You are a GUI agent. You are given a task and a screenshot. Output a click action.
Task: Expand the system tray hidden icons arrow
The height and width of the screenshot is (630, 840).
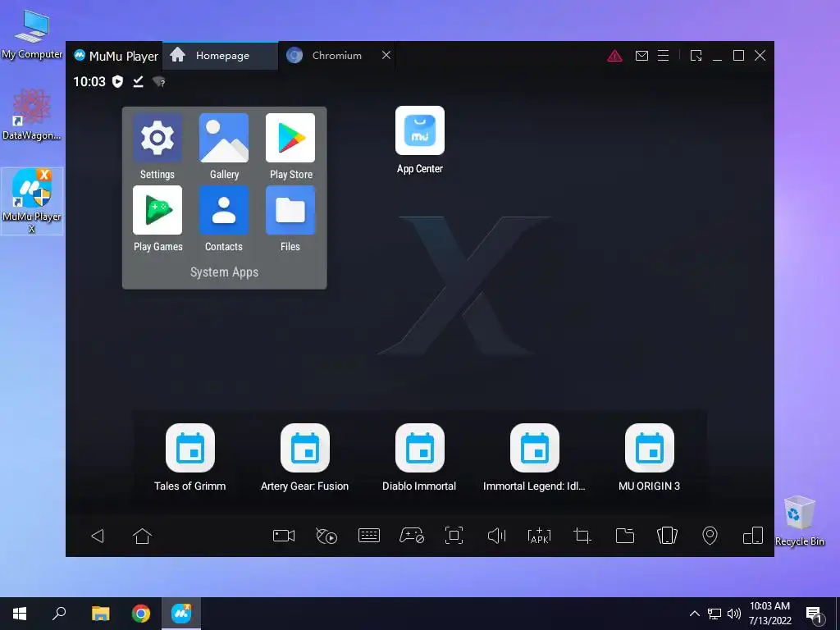(x=694, y=614)
